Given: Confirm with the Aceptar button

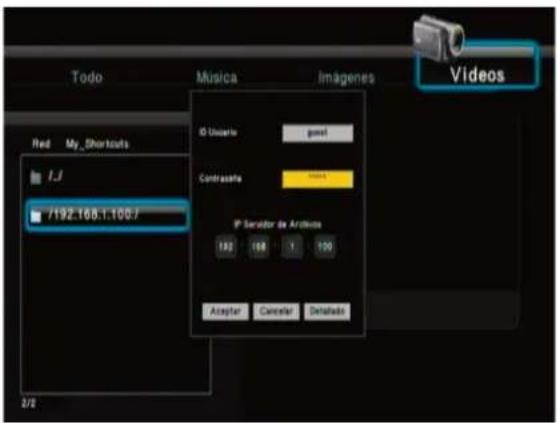Looking at the screenshot, I should 225,311.
